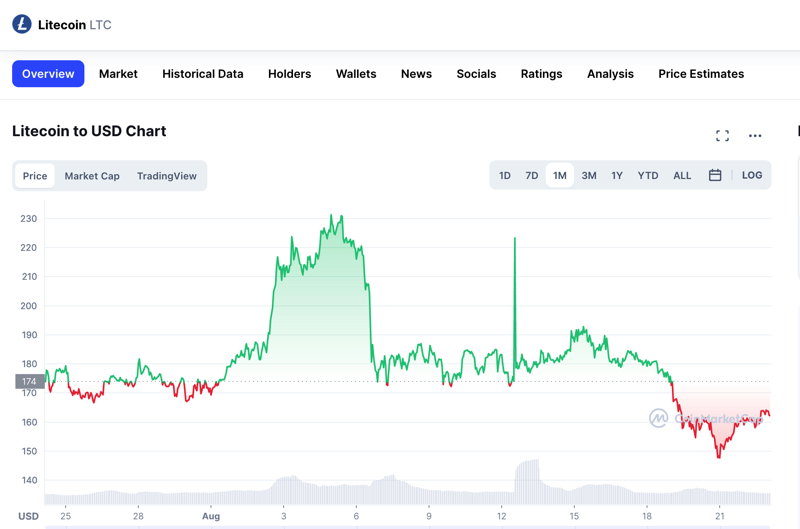This screenshot has width=800, height=529.
Task: Go to the Holders tab
Action: [289, 74]
